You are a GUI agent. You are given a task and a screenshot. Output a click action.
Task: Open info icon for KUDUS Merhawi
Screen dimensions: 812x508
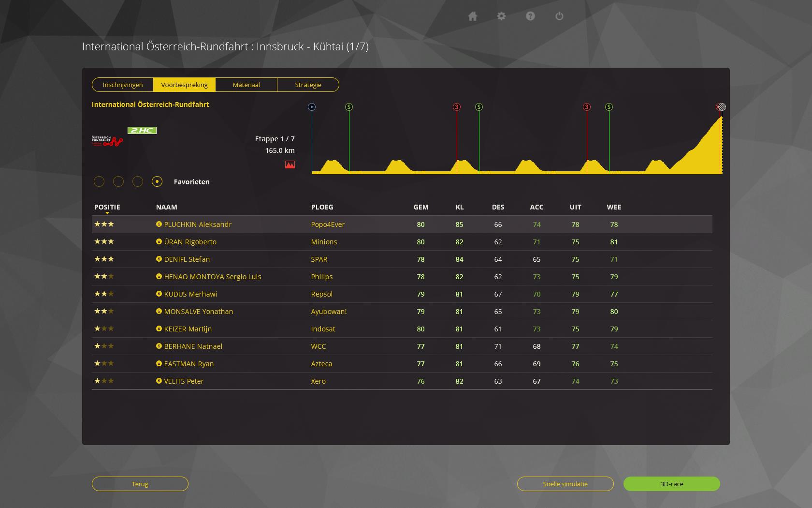159,294
